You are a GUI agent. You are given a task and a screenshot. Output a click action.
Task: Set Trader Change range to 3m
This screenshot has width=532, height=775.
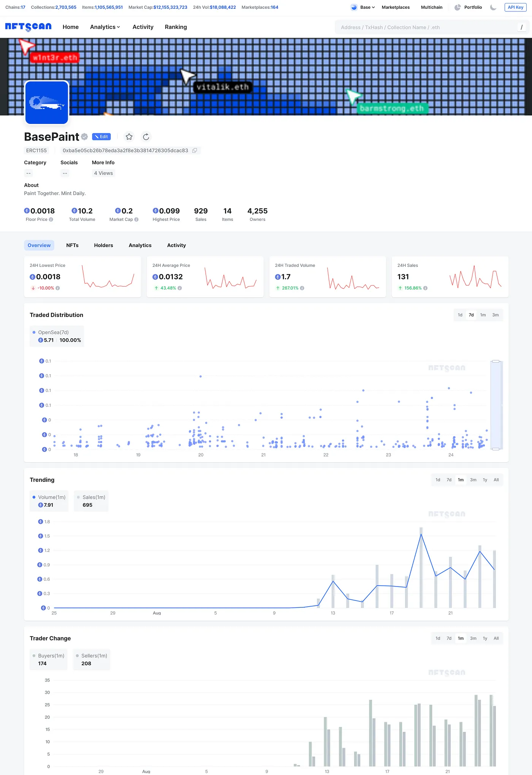point(473,639)
